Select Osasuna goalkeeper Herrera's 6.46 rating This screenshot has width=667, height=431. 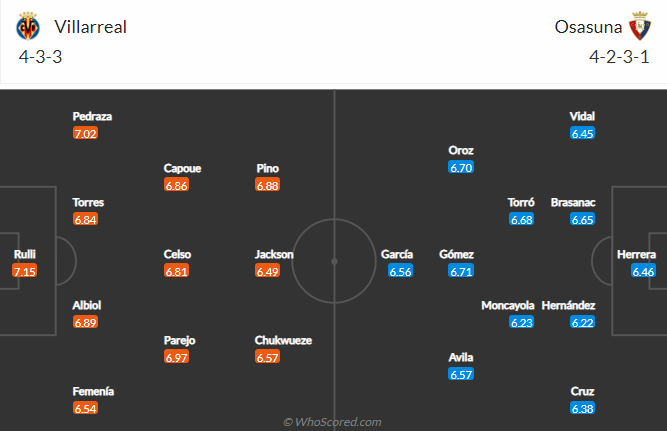[643, 272]
